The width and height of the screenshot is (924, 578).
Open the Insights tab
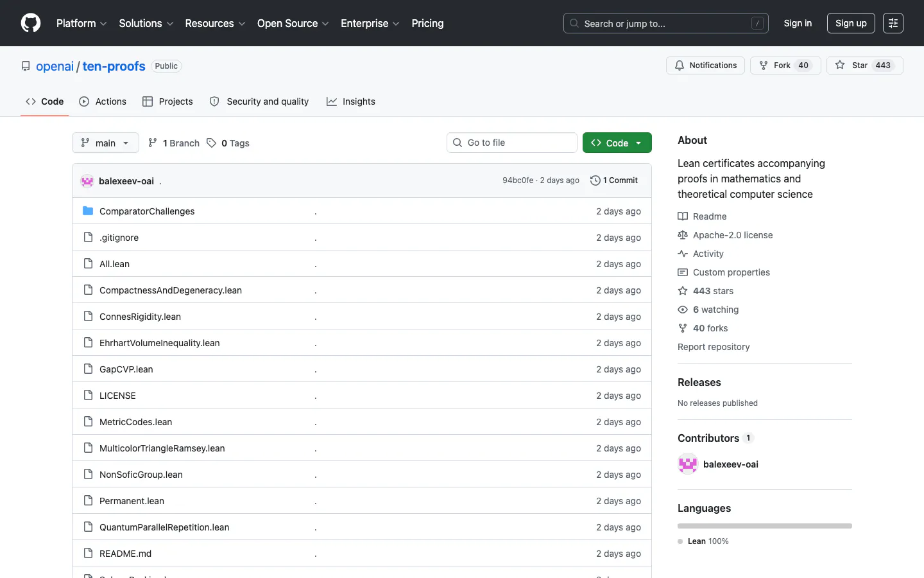(x=351, y=101)
